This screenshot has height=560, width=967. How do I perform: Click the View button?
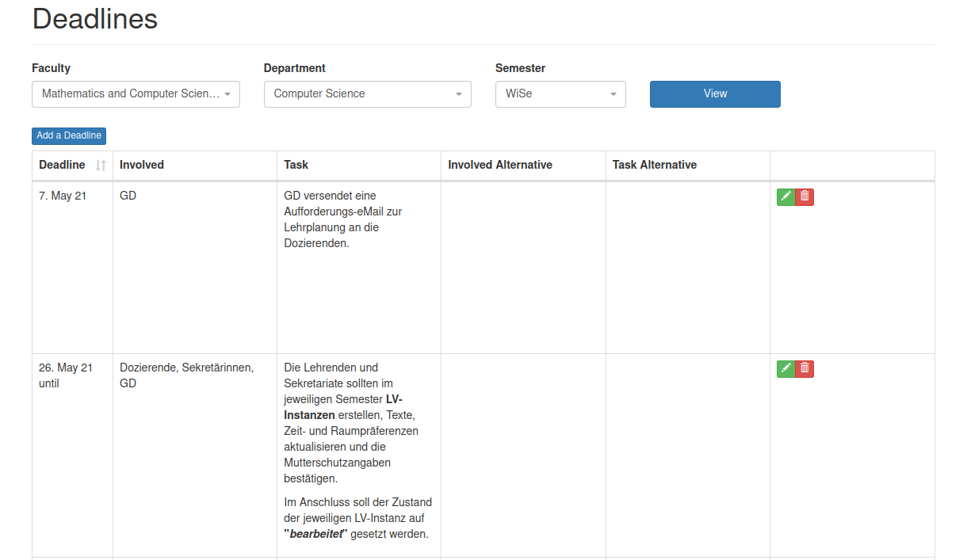click(715, 94)
